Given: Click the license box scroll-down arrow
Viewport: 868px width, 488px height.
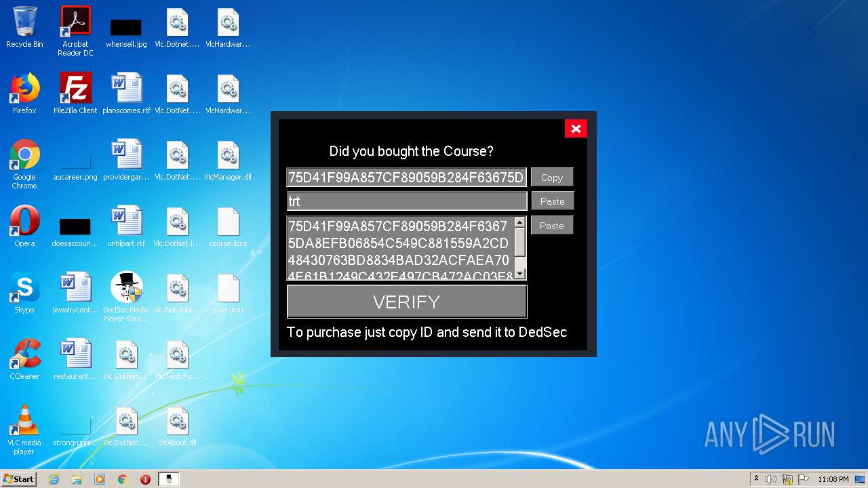Looking at the screenshot, I should [x=520, y=274].
